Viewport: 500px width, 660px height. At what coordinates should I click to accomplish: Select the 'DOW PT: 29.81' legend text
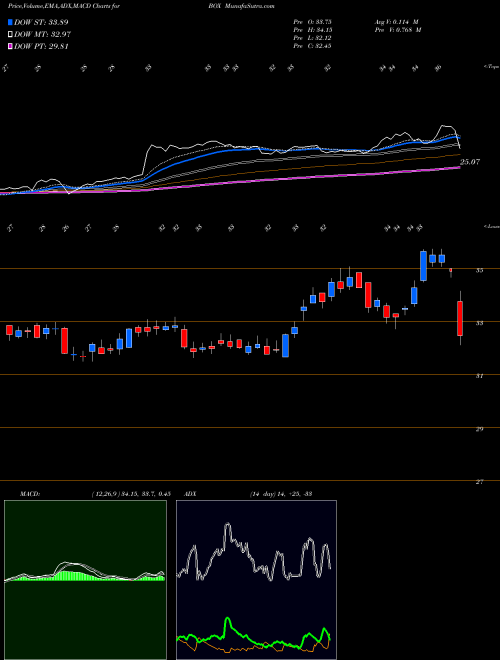coord(41,47)
